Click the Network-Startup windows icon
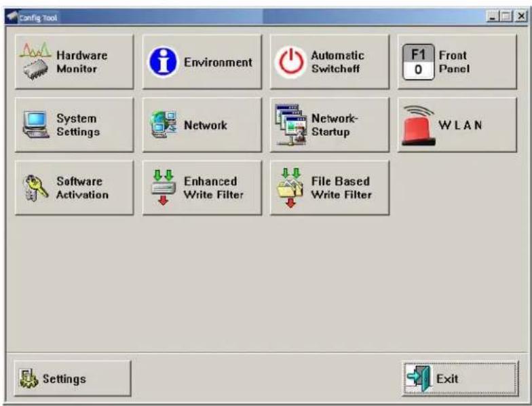Image resolution: width=532 pixels, height=406 pixels. point(290,125)
